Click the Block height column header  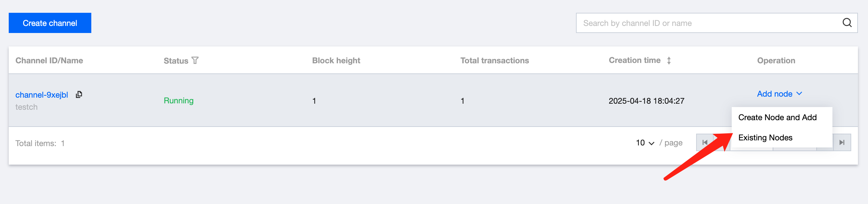[x=336, y=61]
